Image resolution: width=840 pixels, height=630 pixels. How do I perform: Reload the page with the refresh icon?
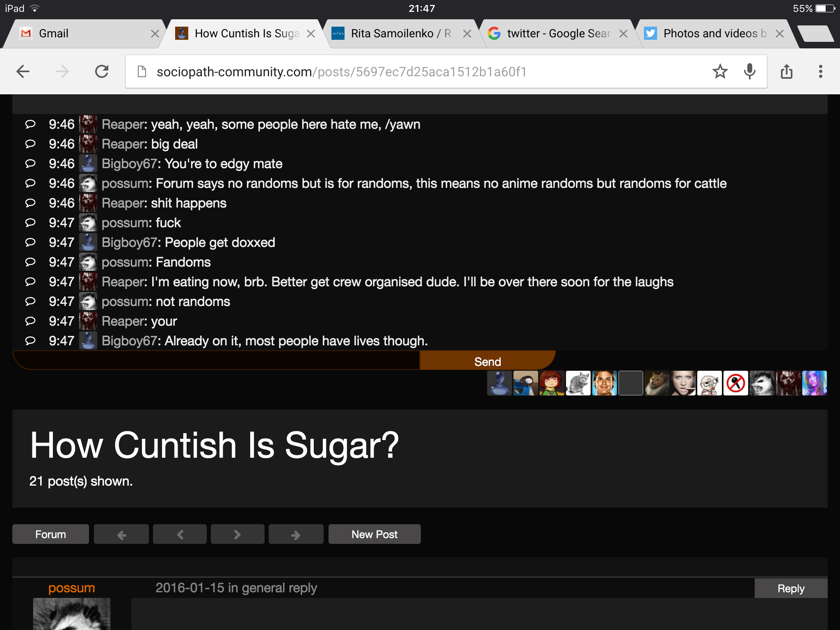102,72
